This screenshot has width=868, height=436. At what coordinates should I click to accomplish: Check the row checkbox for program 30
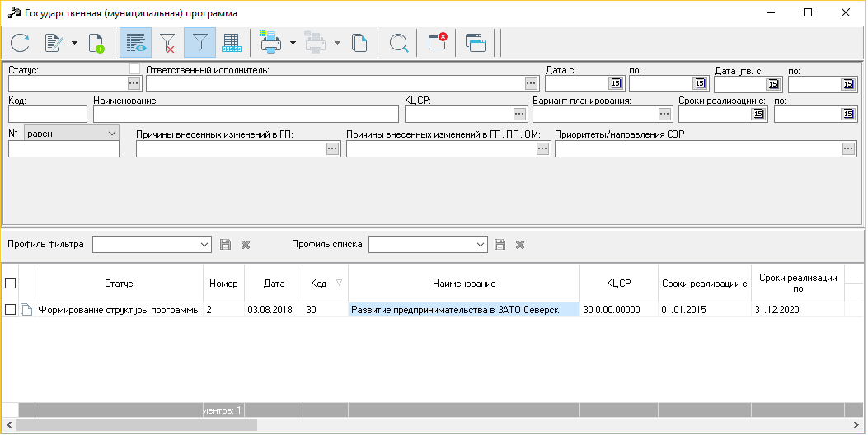pyautogui.click(x=10, y=310)
